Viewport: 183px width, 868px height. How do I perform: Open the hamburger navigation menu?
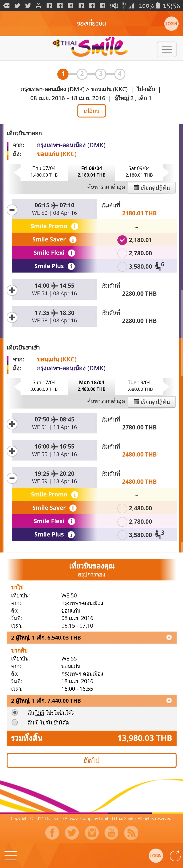(167, 50)
